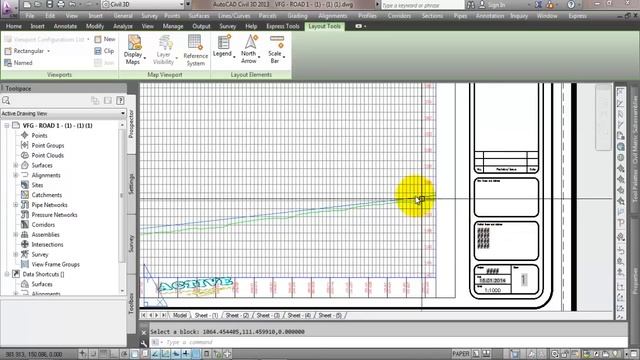Open the Display Maps dropdown arrow
This screenshot has width=640, height=360.
[x=144, y=58]
